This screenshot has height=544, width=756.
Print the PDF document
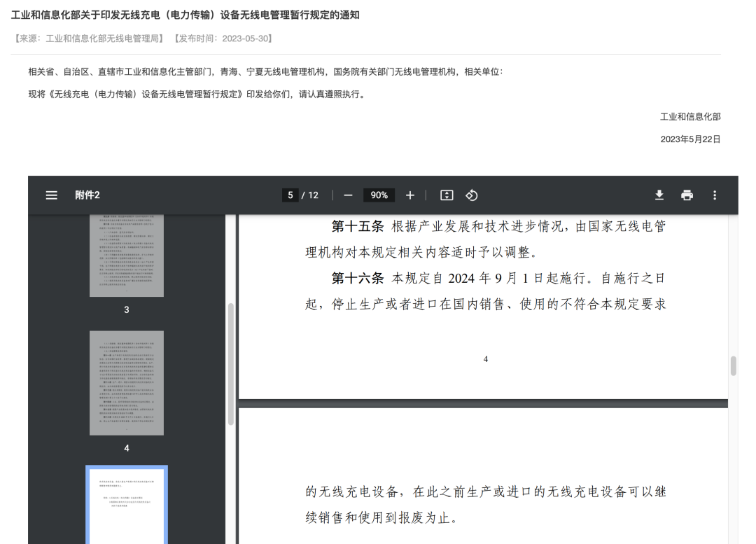point(687,195)
